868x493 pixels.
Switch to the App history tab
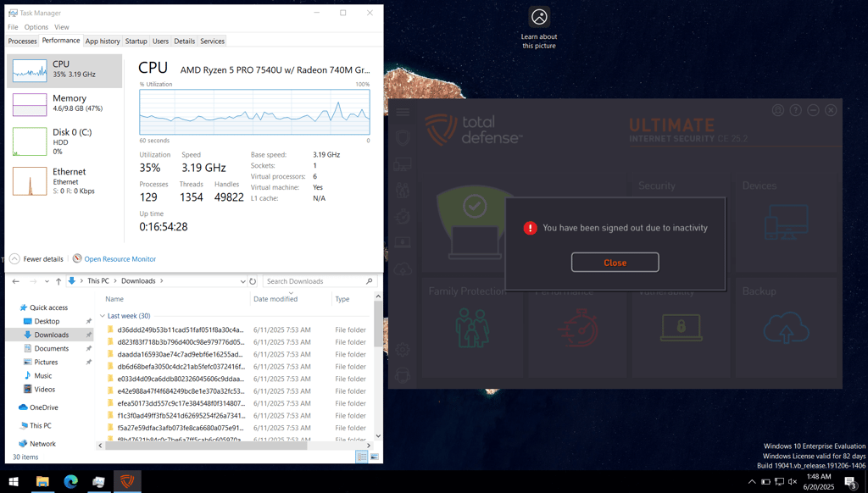tap(103, 41)
